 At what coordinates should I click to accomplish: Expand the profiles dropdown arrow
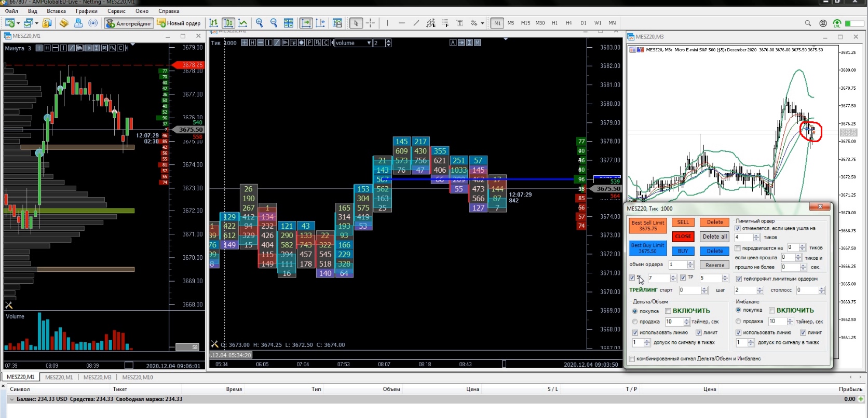37,23
